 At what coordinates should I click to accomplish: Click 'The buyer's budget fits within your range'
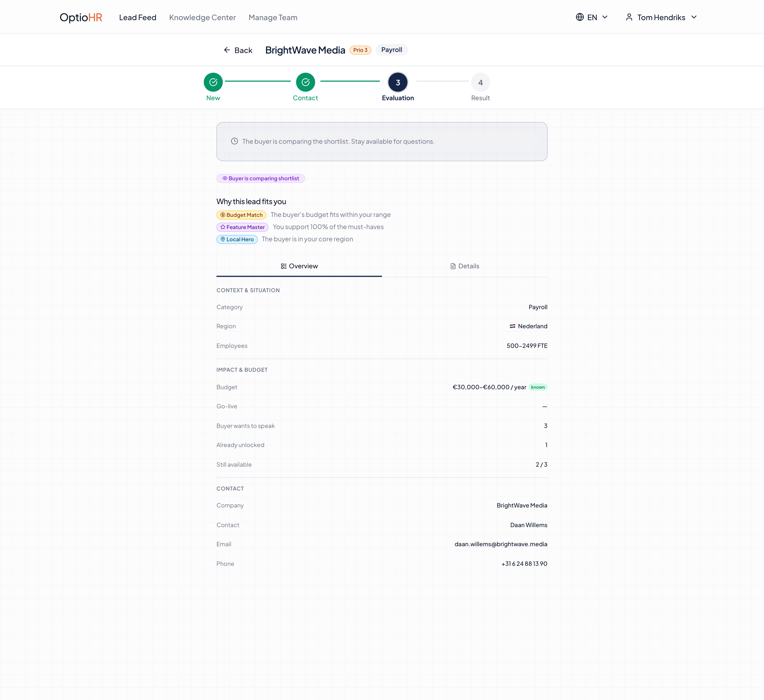coord(331,215)
